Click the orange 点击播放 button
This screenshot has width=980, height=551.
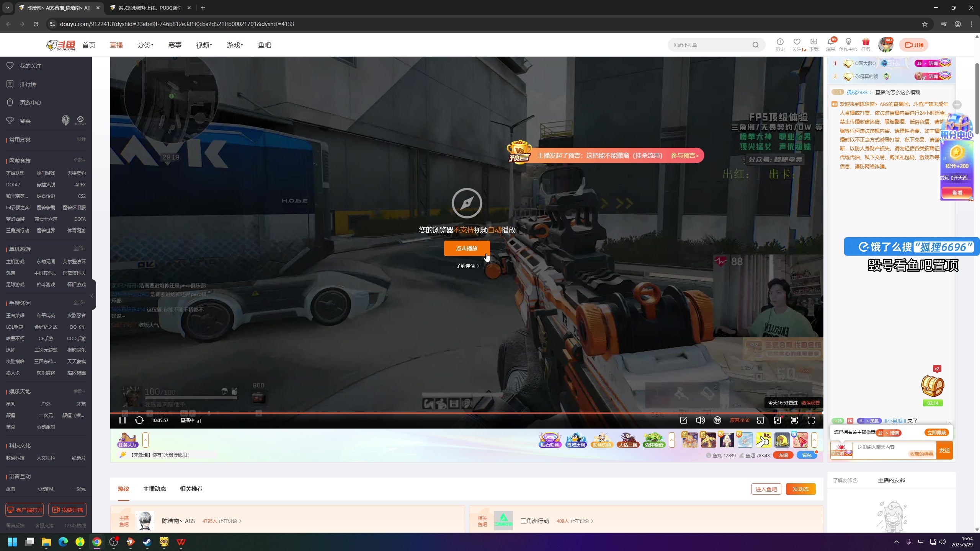(x=467, y=248)
